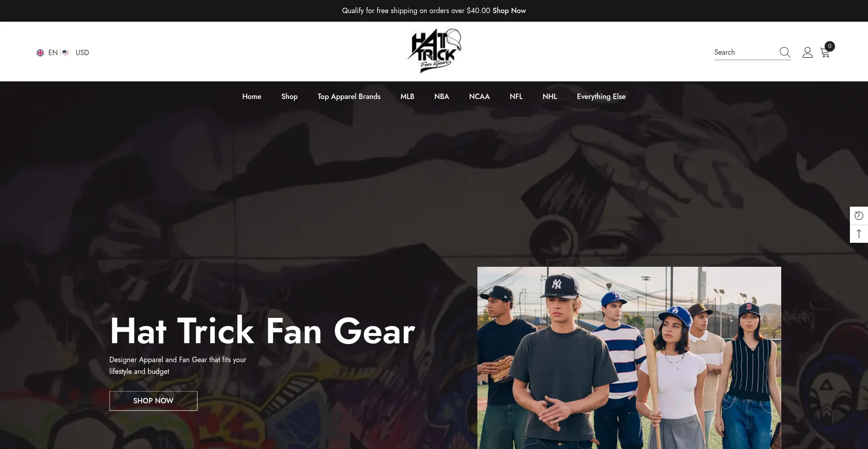Click the back-to-top arrow icon
The height and width of the screenshot is (449, 868).
pyautogui.click(x=859, y=234)
